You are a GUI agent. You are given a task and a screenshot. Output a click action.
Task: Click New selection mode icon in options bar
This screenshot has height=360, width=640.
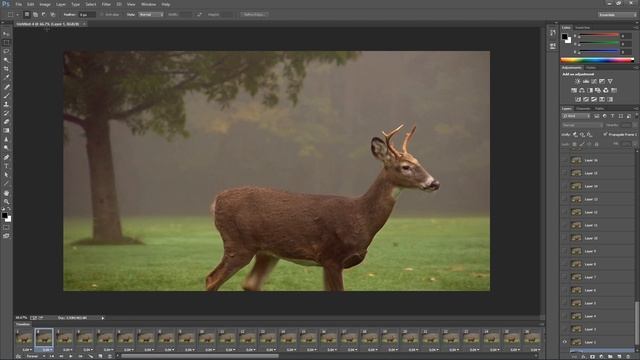27,14
